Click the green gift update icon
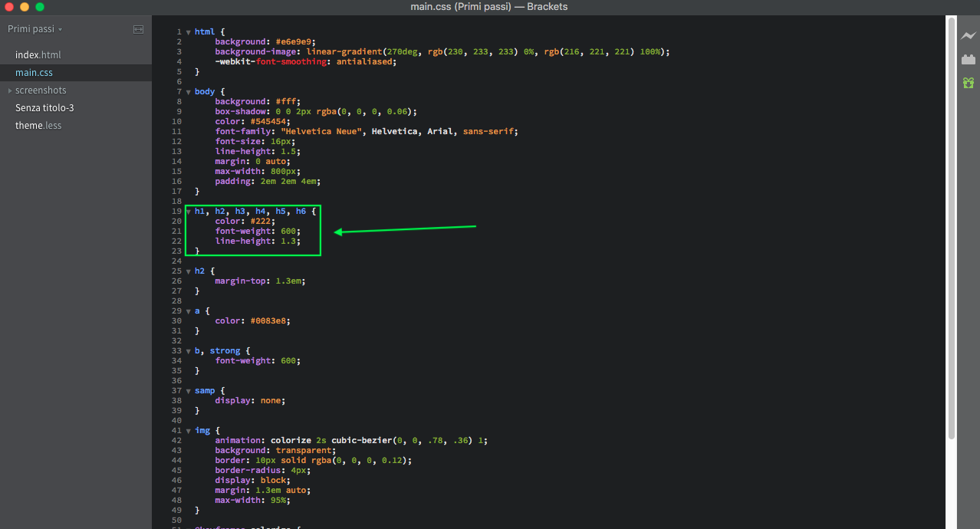 pyautogui.click(x=968, y=83)
